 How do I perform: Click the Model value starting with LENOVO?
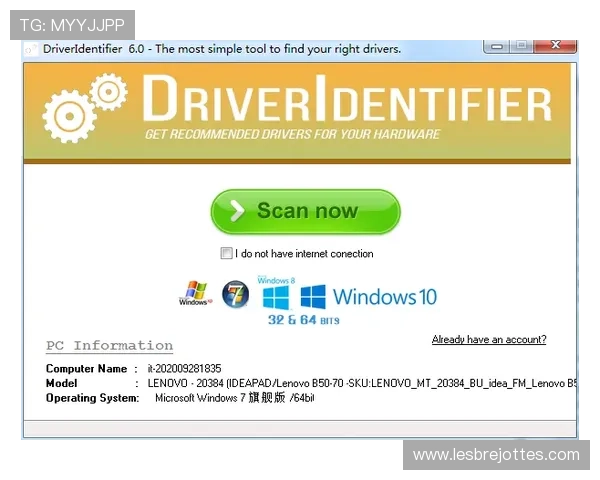pos(360,383)
